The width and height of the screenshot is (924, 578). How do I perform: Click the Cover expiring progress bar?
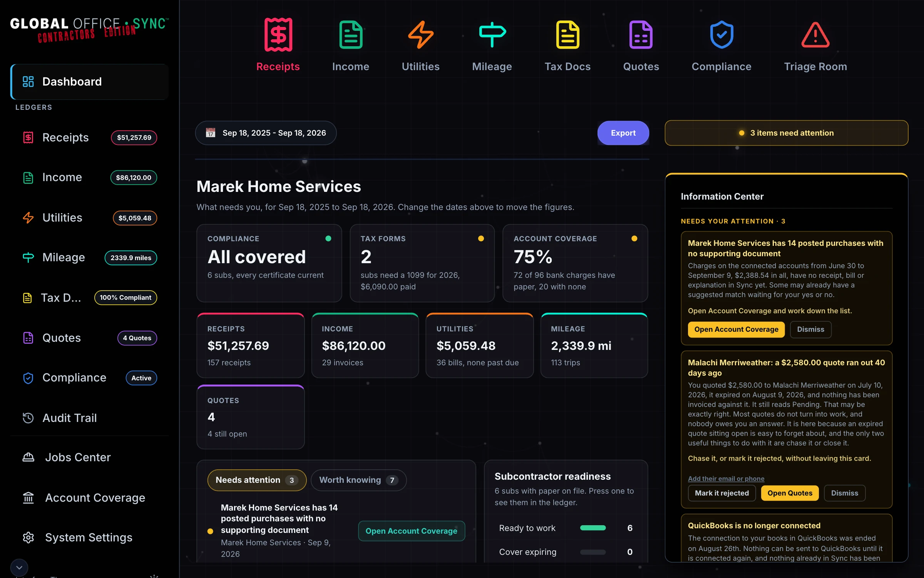pyautogui.click(x=593, y=552)
